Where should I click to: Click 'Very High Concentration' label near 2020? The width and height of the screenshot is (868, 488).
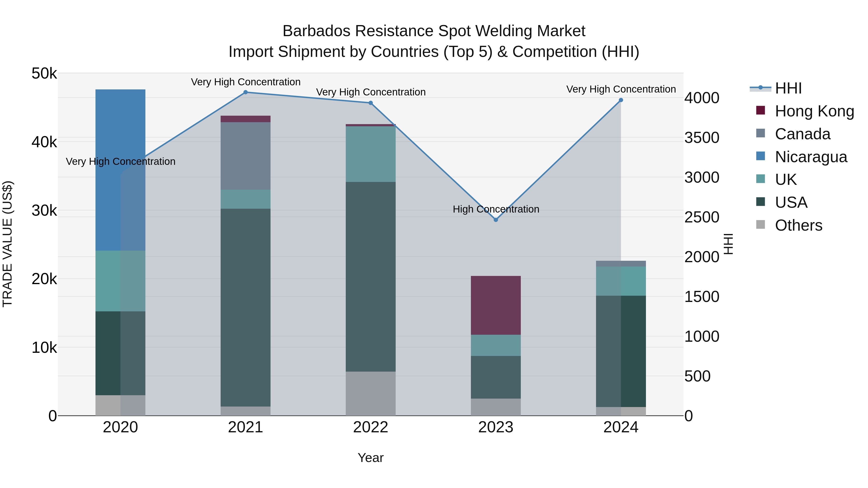coord(121,162)
